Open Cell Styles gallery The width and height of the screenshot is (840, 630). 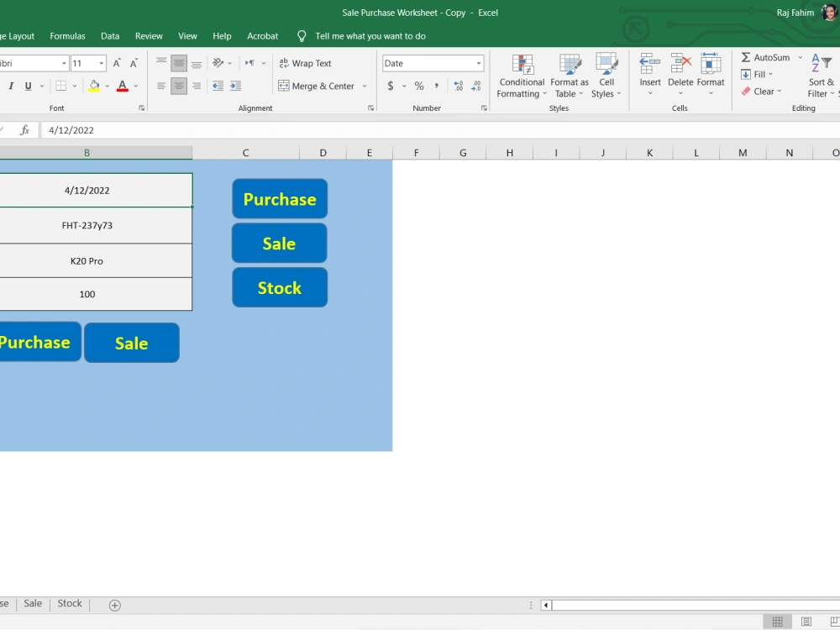[x=606, y=76]
